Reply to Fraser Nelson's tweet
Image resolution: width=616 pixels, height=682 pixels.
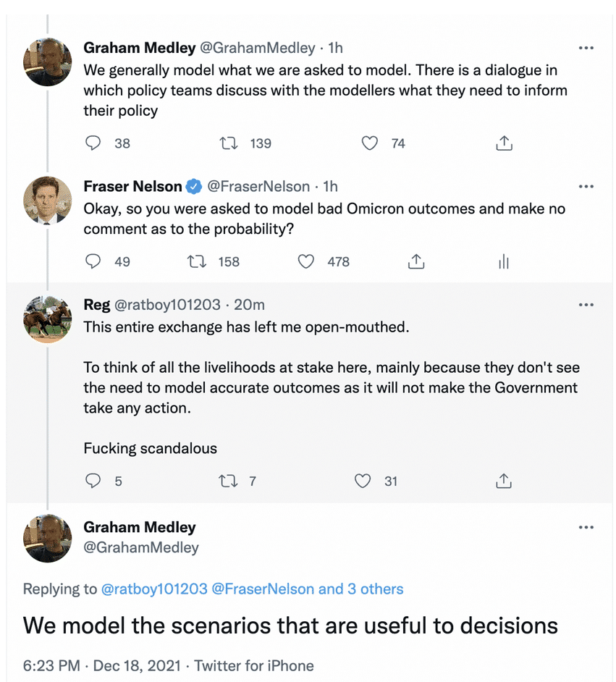[x=93, y=261]
